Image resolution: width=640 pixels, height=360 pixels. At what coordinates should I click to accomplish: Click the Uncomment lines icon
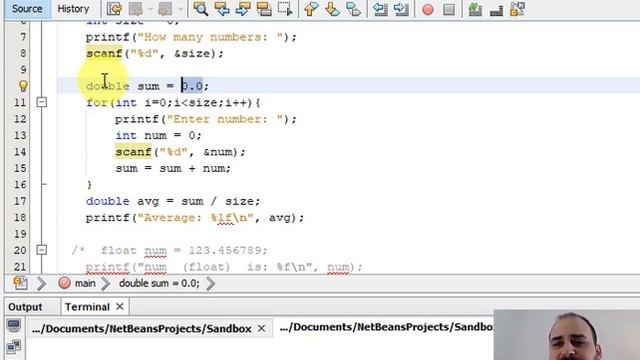click(496, 9)
